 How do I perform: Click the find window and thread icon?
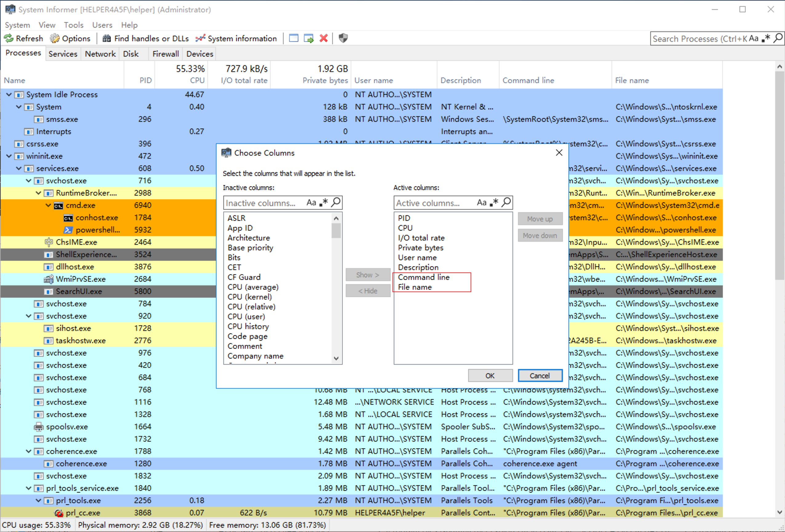309,38
